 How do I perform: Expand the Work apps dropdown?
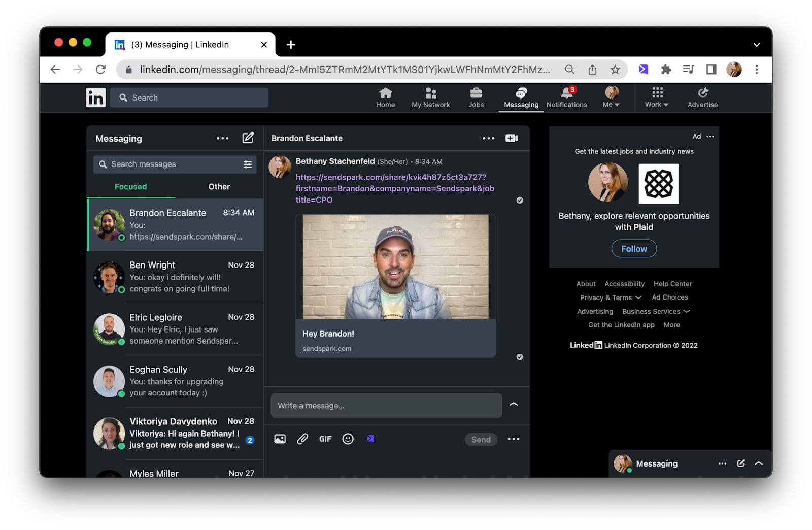(x=657, y=97)
